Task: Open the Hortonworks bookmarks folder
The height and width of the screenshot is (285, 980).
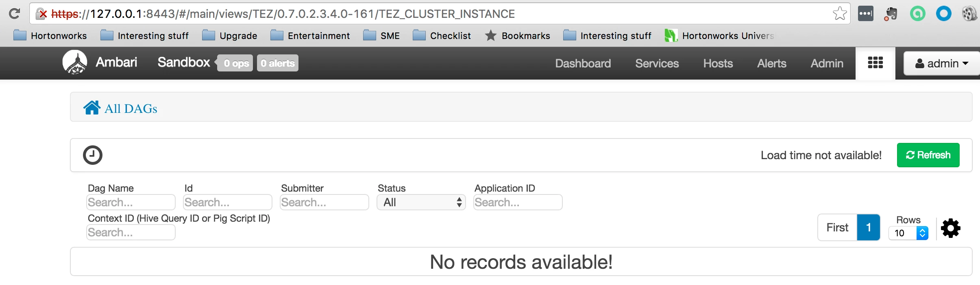Action: click(x=50, y=36)
